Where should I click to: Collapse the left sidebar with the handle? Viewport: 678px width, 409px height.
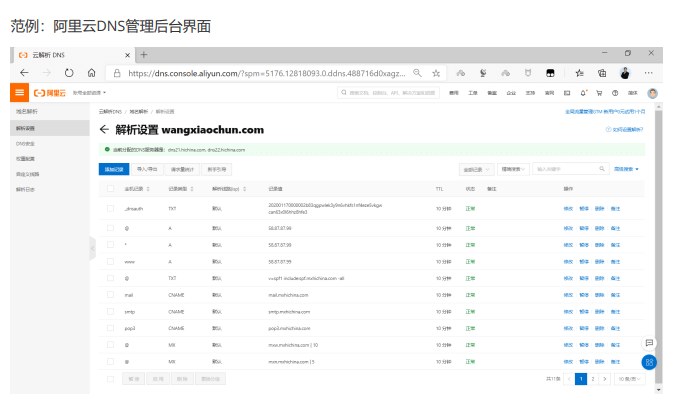click(x=93, y=248)
